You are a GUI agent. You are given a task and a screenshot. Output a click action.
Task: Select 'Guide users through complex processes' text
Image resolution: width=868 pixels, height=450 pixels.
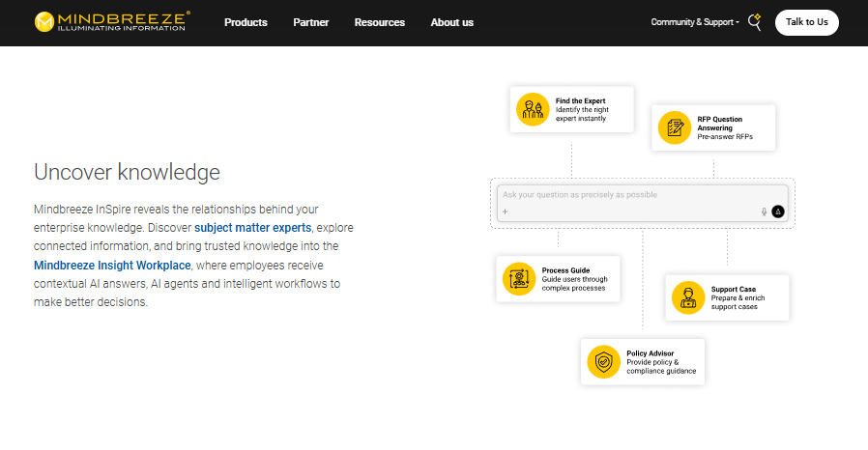pyautogui.click(x=574, y=284)
